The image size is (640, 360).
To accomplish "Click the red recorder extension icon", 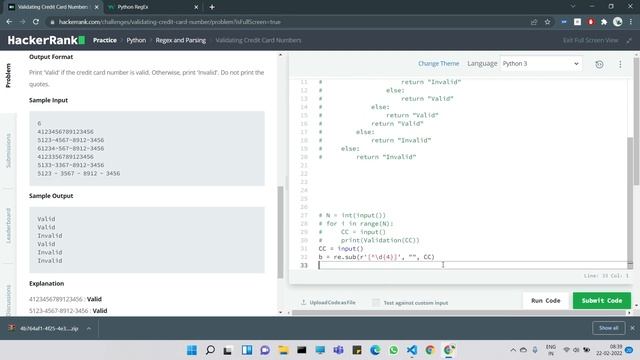I will (591, 22).
